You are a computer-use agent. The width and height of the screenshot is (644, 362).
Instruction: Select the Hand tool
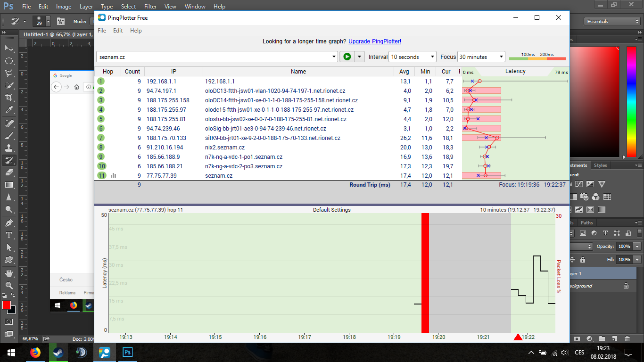pos(9,273)
